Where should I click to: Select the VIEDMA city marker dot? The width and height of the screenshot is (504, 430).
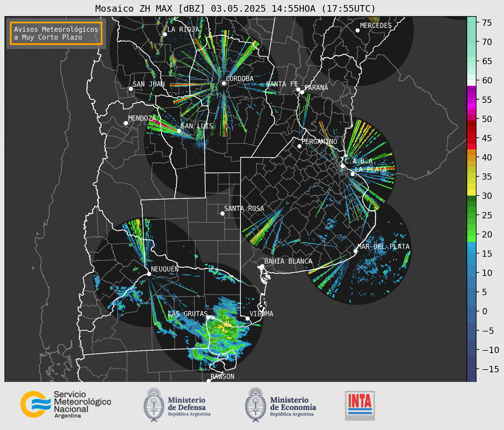(247, 318)
